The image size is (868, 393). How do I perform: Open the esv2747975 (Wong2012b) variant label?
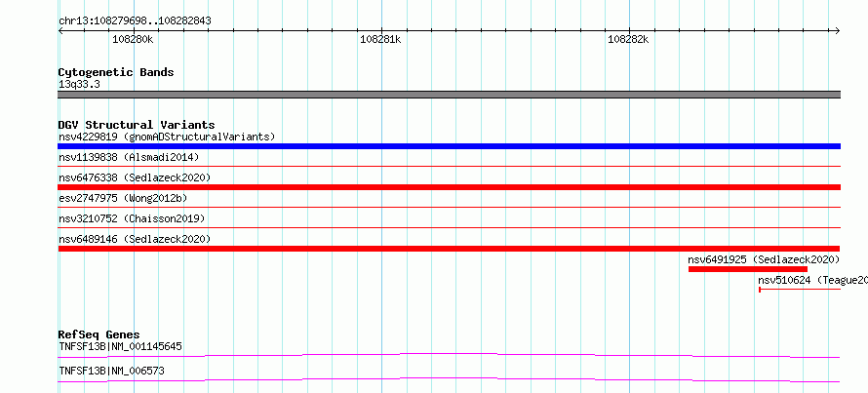(x=122, y=198)
